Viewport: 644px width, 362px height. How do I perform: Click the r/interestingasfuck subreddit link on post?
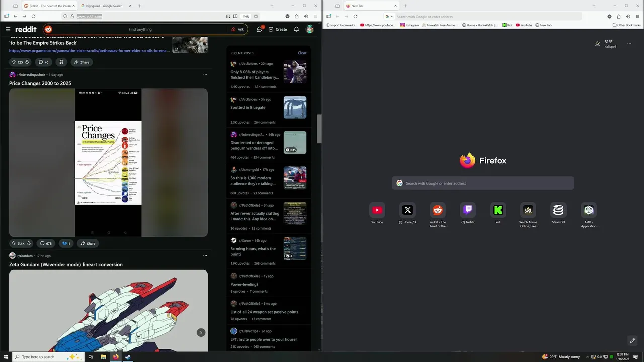pyautogui.click(x=32, y=74)
